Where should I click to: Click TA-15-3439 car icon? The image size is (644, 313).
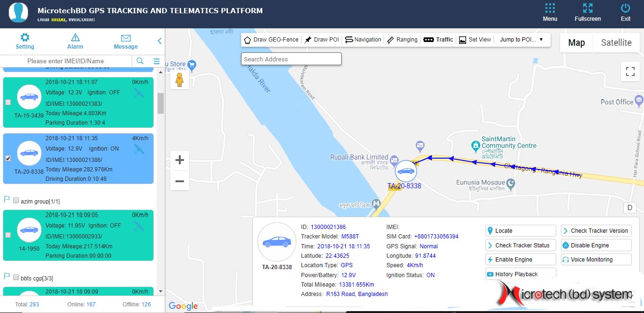click(29, 97)
